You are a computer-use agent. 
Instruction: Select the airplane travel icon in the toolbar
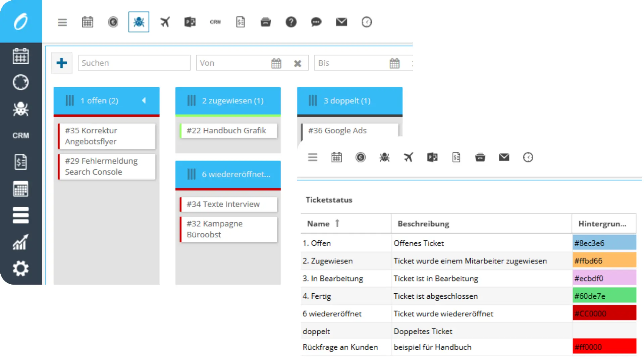point(165,22)
